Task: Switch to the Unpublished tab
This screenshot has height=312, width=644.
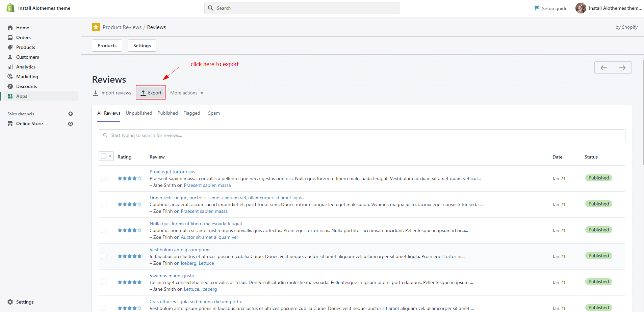Action: tap(139, 113)
